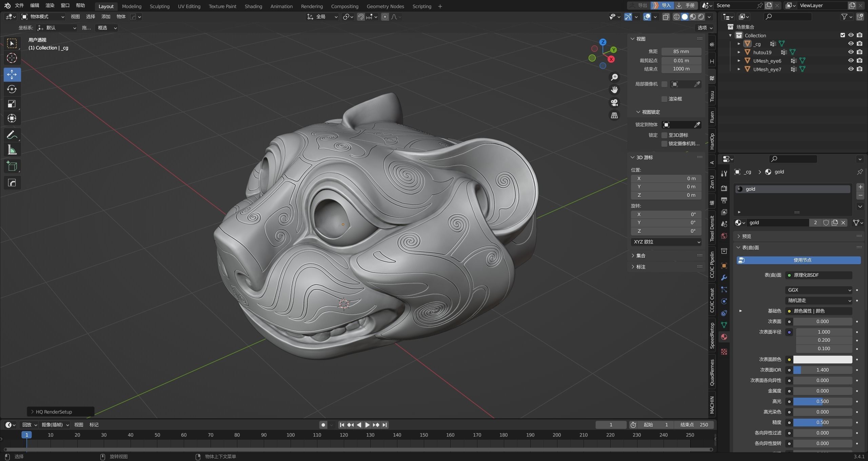This screenshot has height=461, width=868.
Task: Click the outliner search field
Action: click(x=787, y=17)
